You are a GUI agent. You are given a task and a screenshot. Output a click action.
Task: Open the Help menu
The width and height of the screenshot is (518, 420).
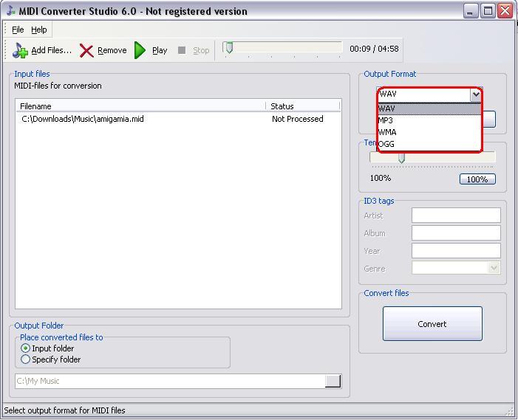(39, 30)
